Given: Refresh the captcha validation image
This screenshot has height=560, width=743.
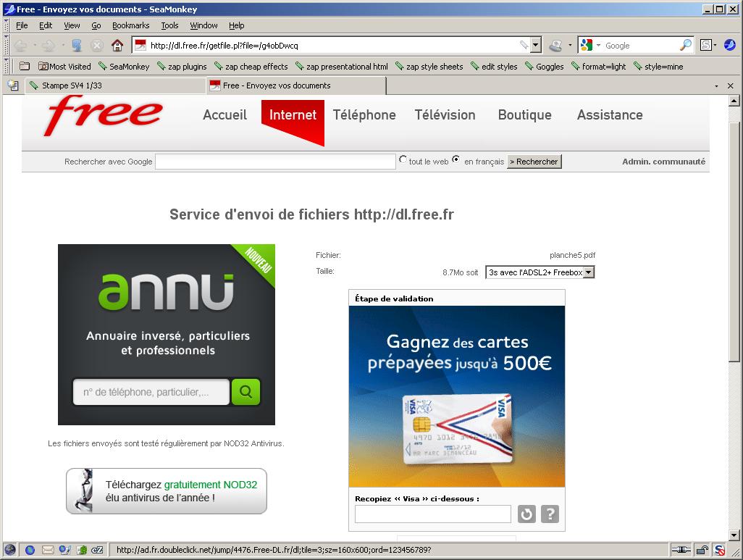Looking at the screenshot, I should pyautogui.click(x=526, y=514).
